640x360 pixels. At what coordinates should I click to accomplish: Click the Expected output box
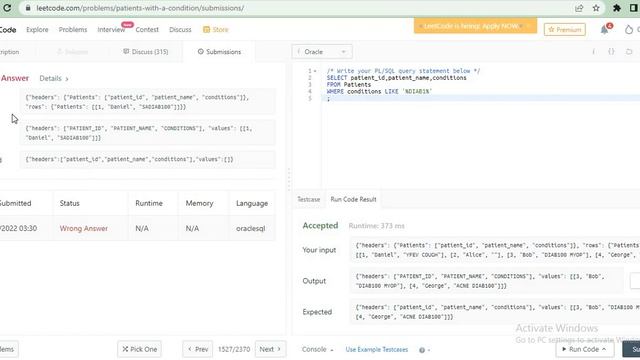pos(495,312)
